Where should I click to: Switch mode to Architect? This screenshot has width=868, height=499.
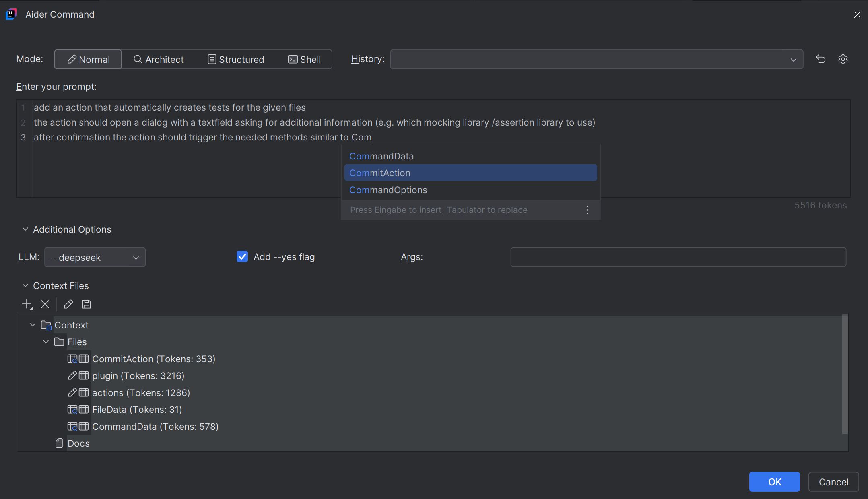point(159,60)
